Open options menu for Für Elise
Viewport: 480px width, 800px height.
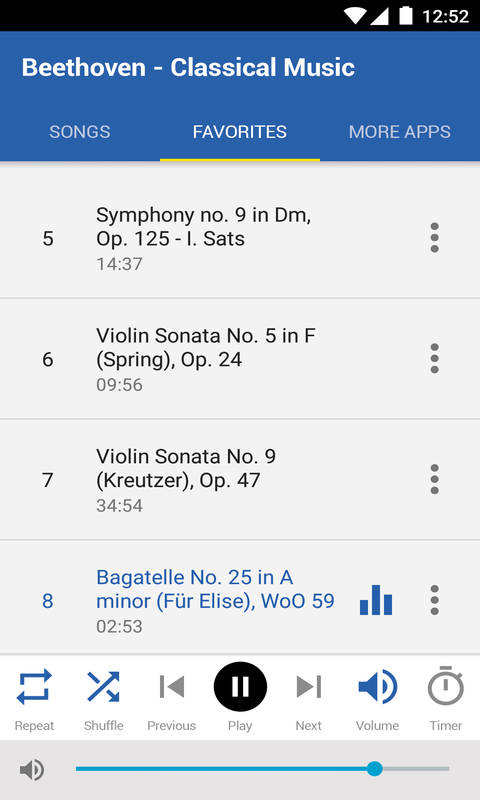click(435, 601)
